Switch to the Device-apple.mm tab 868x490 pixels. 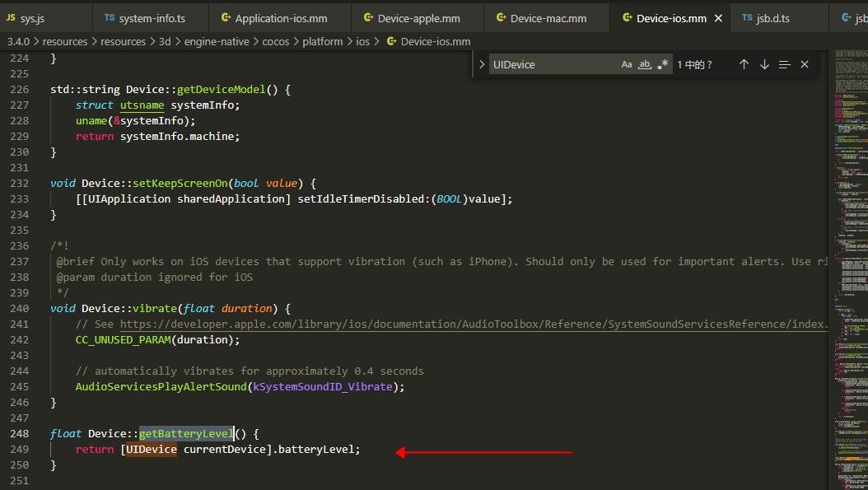click(418, 18)
